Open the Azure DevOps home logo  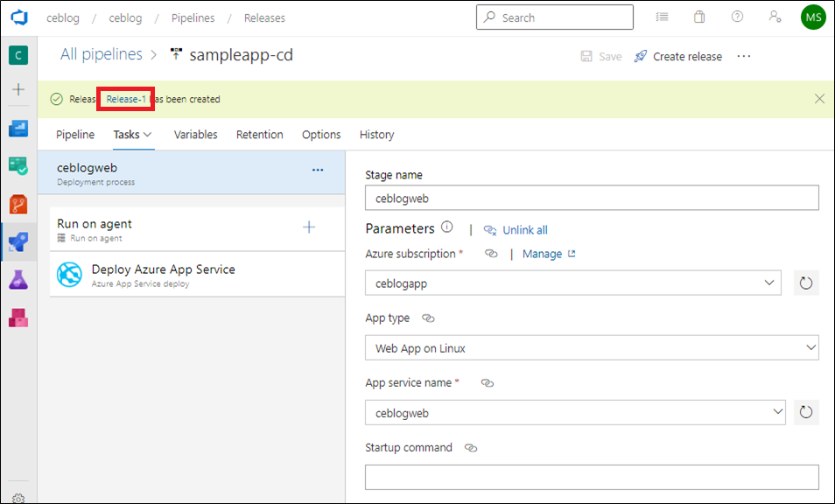19,17
